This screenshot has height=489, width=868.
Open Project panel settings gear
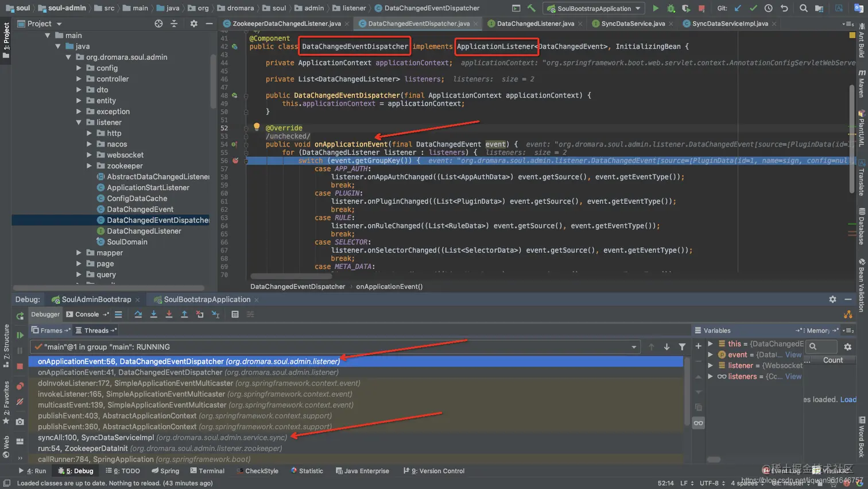click(193, 24)
